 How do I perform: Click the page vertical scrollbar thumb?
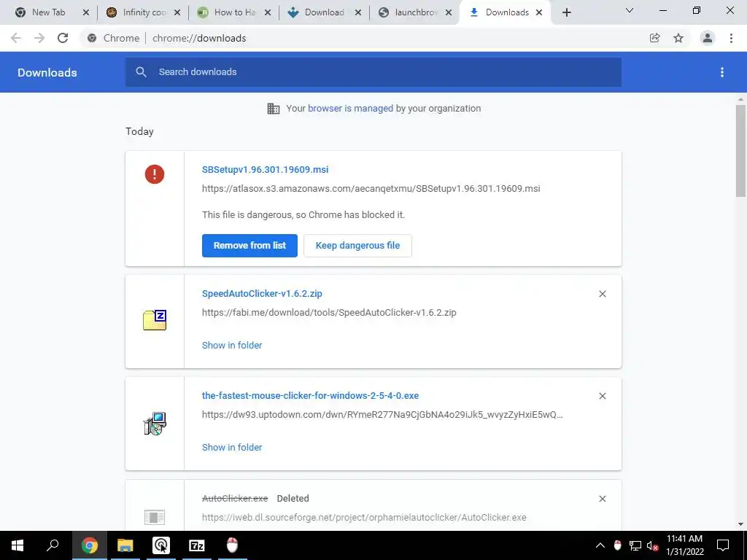[x=740, y=150]
